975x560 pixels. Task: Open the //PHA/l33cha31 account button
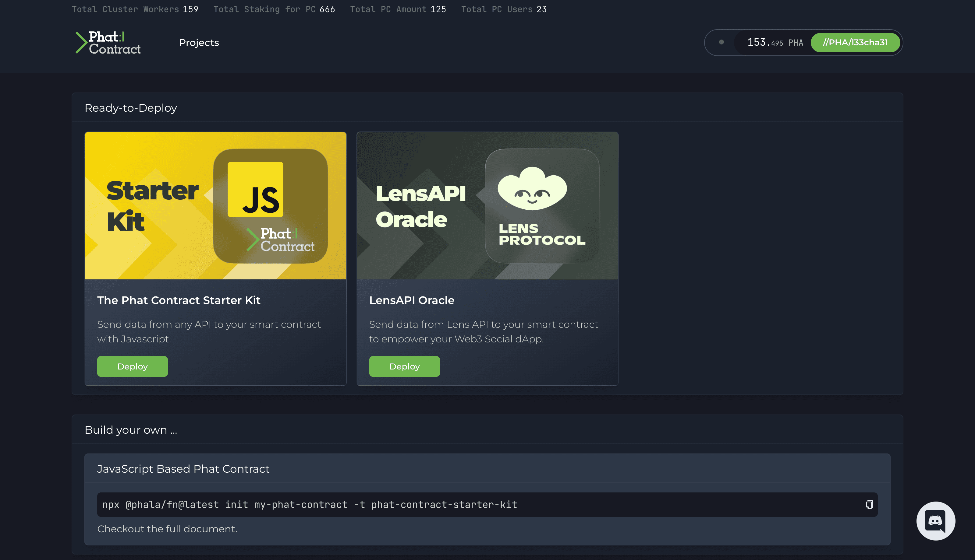(855, 42)
